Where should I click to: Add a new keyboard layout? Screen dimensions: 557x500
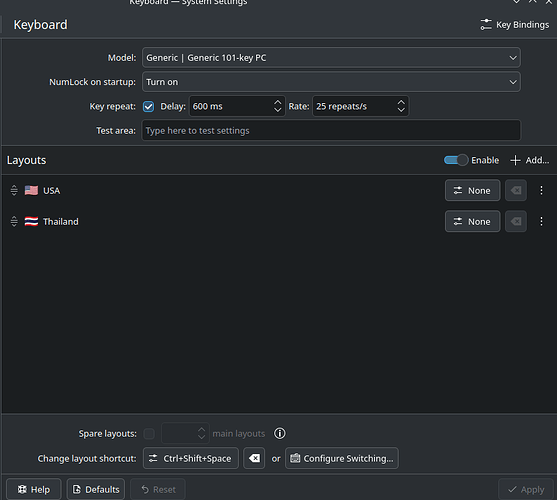coord(530,160)
